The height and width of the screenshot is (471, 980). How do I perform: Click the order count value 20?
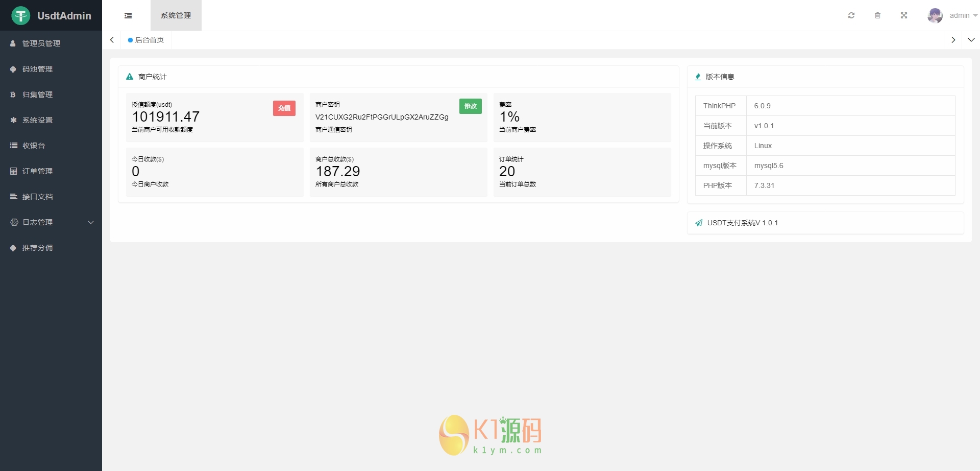tap(507, 172)
